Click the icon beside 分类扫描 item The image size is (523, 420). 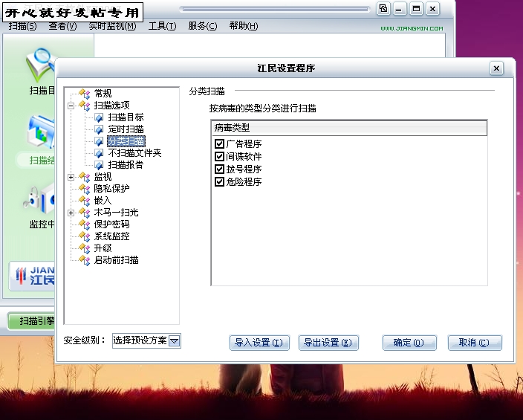(x=99, y=141)
